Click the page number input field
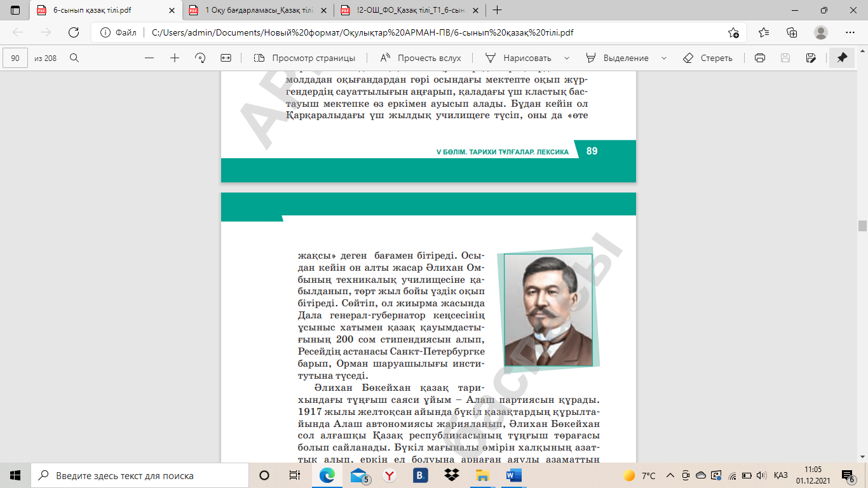Image resolution: width=868 pixels, height=488 pixels. tap(15, 58)
